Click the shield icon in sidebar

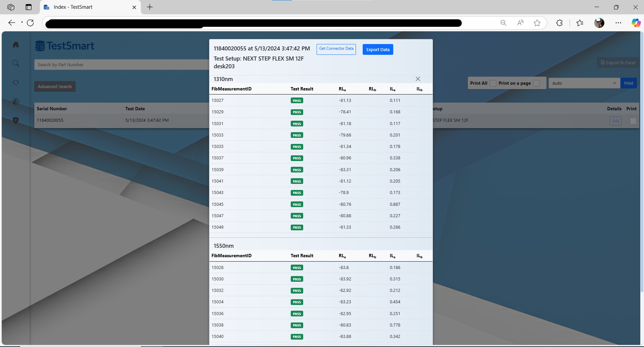[x=16, y=120]
